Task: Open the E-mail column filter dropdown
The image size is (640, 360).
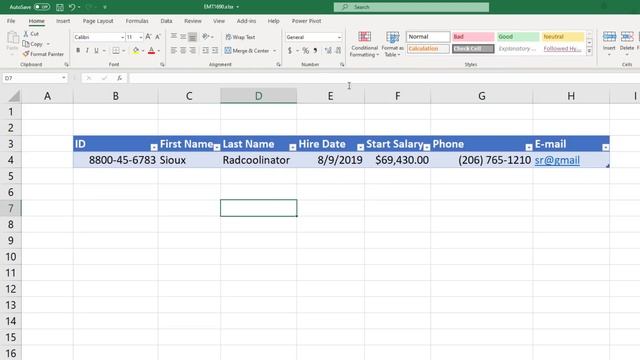Action: pyautogui.click(x=606, y=147)
